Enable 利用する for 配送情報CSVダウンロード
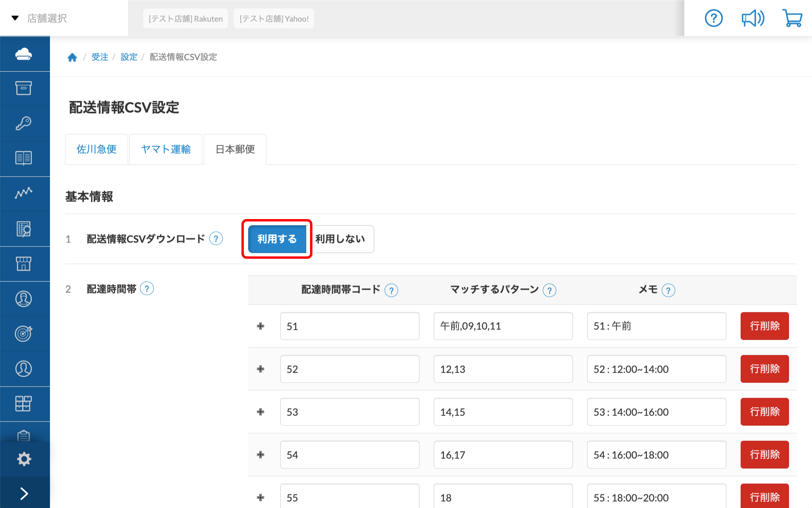Image resolution: width=812 pixels, height=508 pixels. tap(277, 239)
